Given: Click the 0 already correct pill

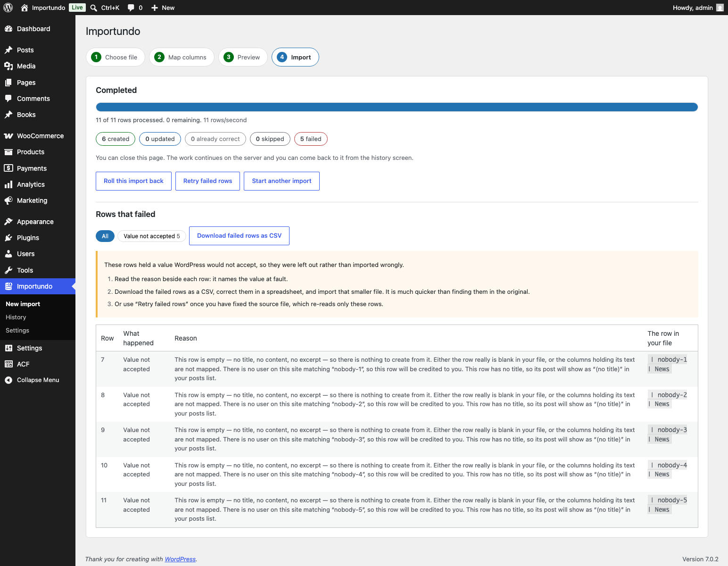Looking at the screenshot, I should pos(215,139).
